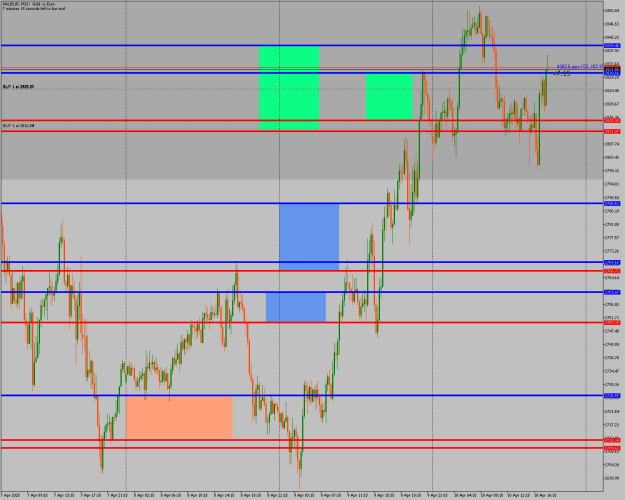Screen dimensions: 625x500
Task: Select the shorter green rectangle zone
Action: click(389, 96)
